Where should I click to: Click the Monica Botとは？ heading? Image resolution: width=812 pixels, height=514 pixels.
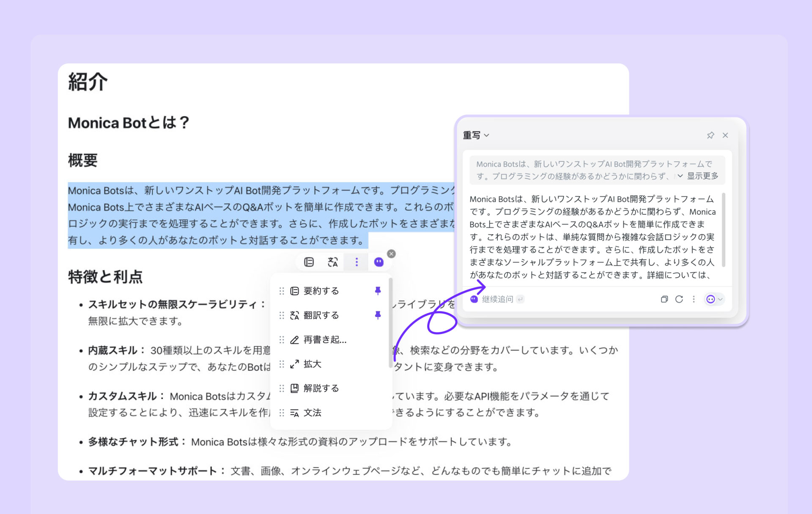pos(129,123)
